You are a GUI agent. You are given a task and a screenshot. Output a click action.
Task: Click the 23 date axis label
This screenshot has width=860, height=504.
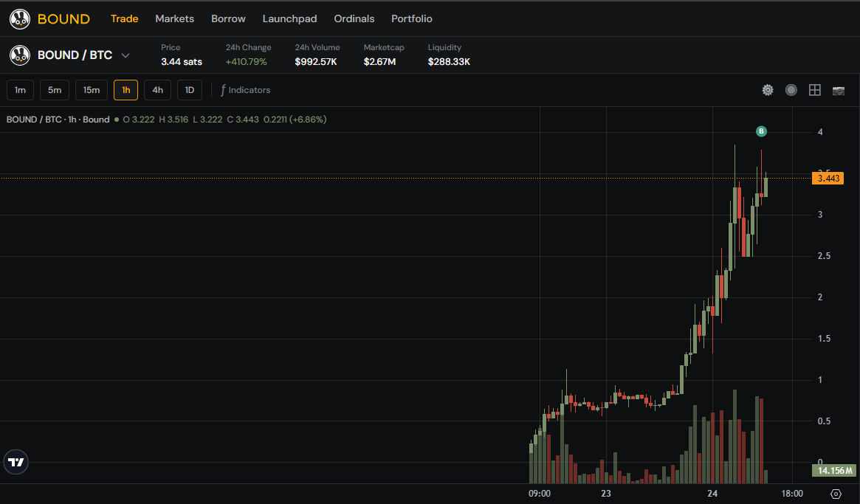click(606, 494)
